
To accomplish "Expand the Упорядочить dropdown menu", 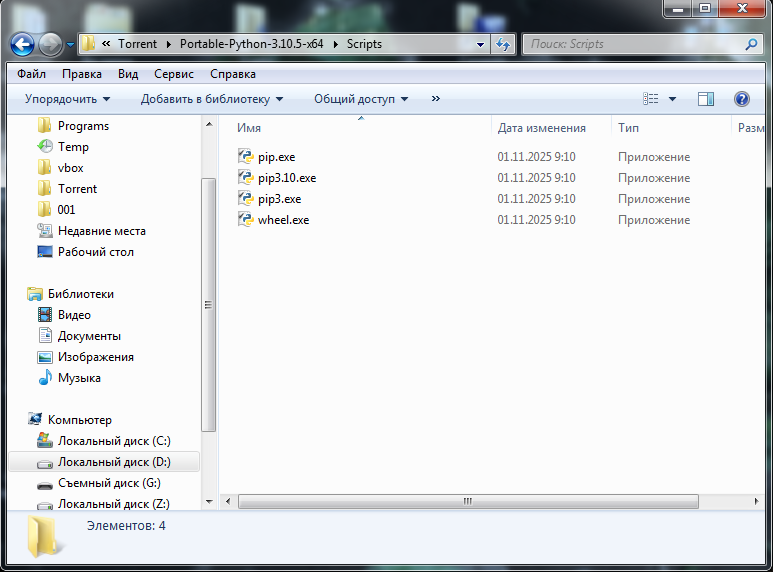I will [x=67, y=99].
